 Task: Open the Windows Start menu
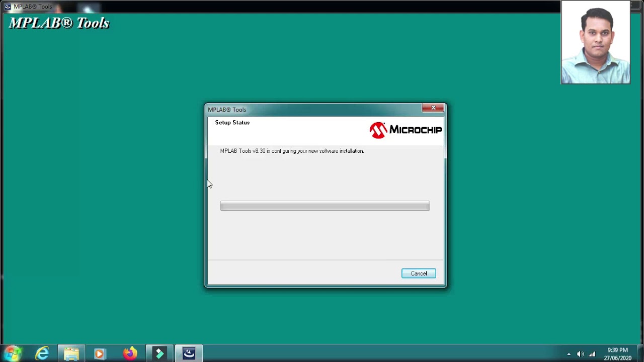[x=13, y=353]
